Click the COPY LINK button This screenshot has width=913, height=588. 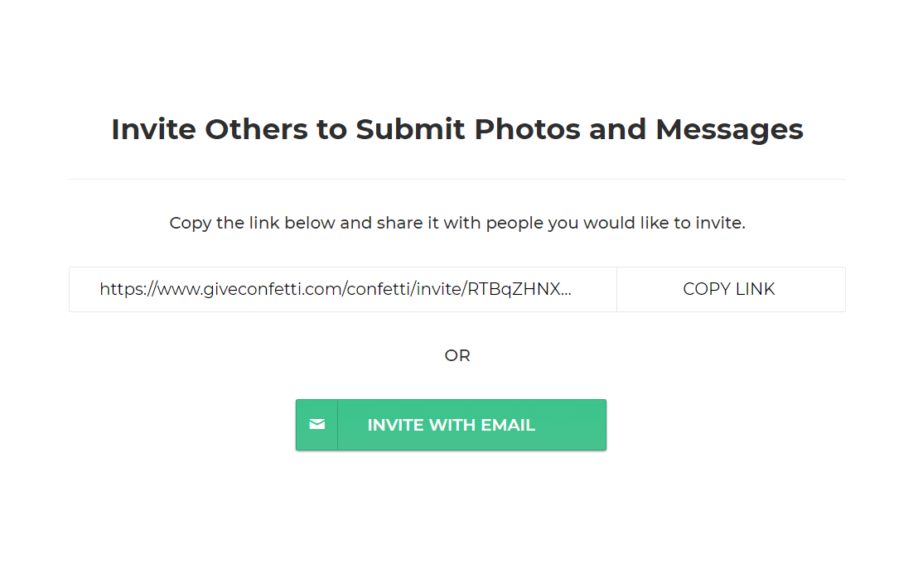pyautogui.click(x=730, y=289)
